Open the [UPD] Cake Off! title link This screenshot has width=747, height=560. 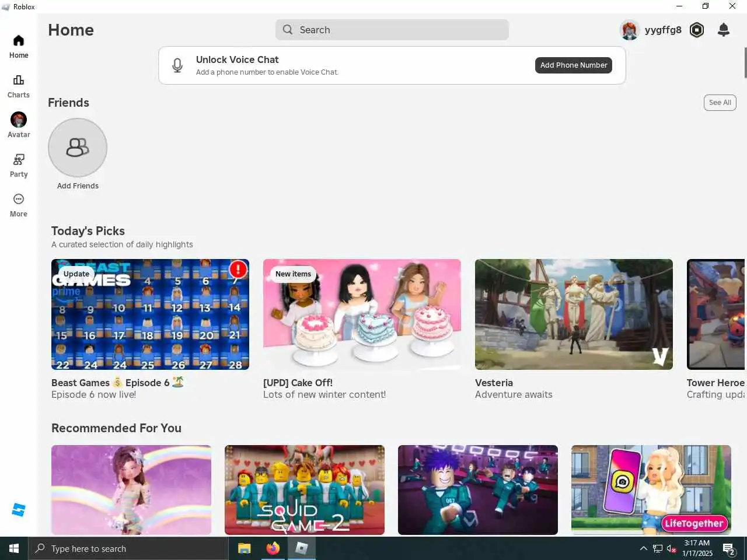click(x=298, y=383)
